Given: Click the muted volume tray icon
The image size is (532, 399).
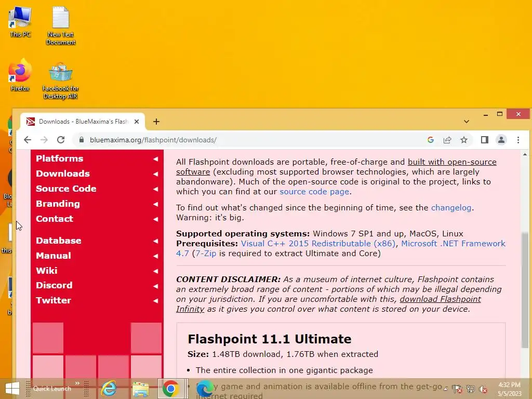Looking at the screenshot, I should click(483, 389).
